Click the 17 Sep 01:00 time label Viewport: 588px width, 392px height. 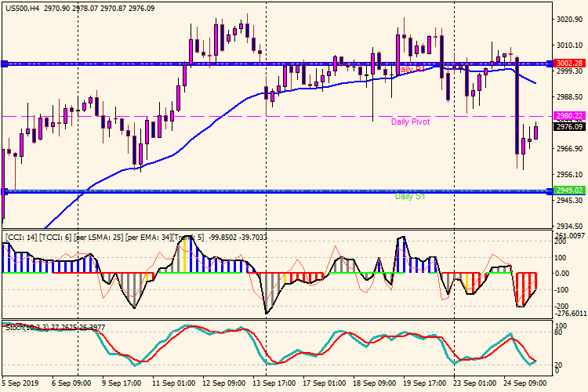[325, 383]
